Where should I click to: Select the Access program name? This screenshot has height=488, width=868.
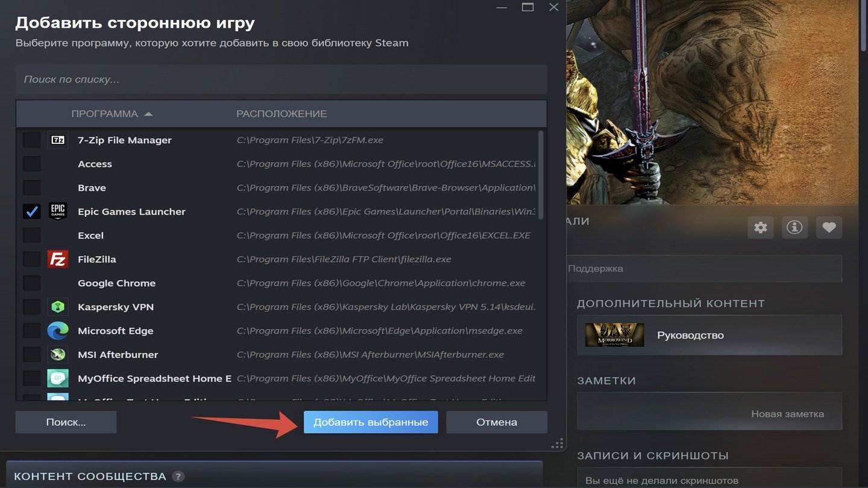point(95,164)
